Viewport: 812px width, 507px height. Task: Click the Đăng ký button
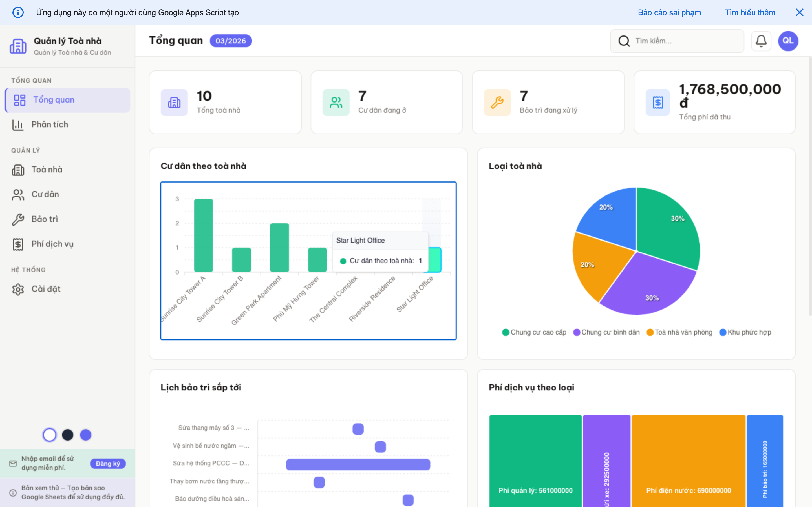point(108,463)
